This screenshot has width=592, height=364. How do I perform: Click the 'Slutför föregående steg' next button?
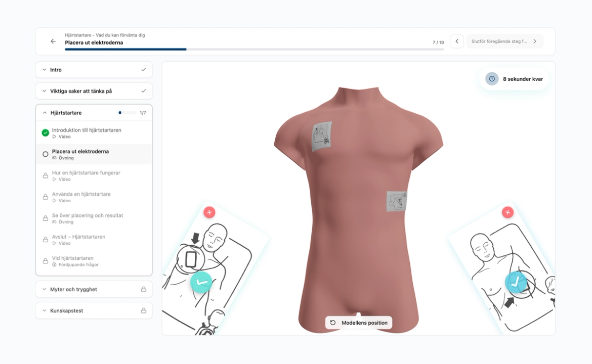coord(505,41)
